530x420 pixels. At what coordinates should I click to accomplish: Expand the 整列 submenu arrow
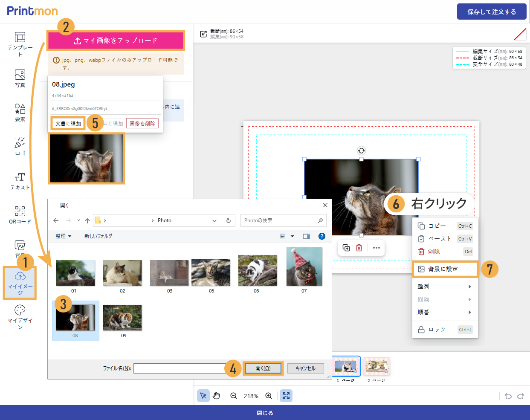(470, 287)
